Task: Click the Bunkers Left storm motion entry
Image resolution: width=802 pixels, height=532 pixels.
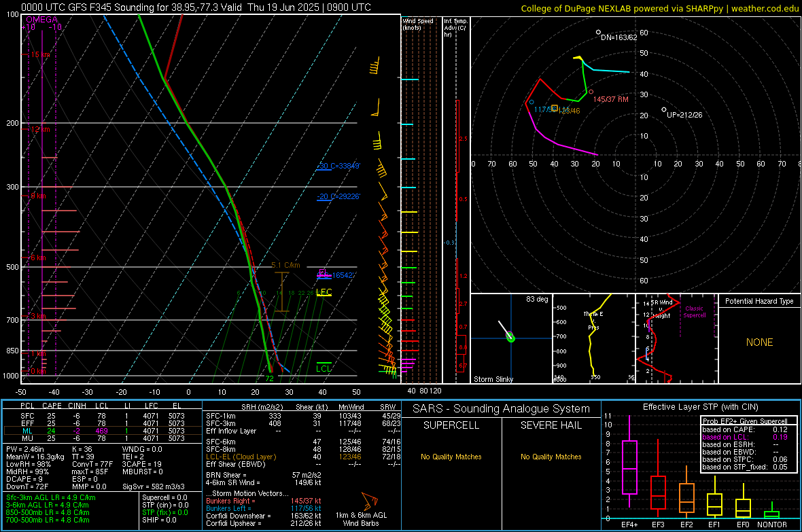Action: pyautogui.click(x=264, y=508)
